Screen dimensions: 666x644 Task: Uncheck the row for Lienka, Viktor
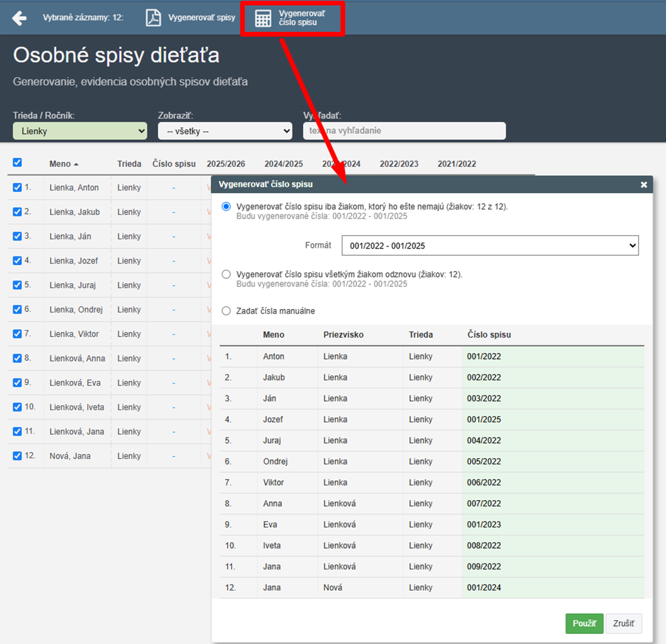click(17, 334)
